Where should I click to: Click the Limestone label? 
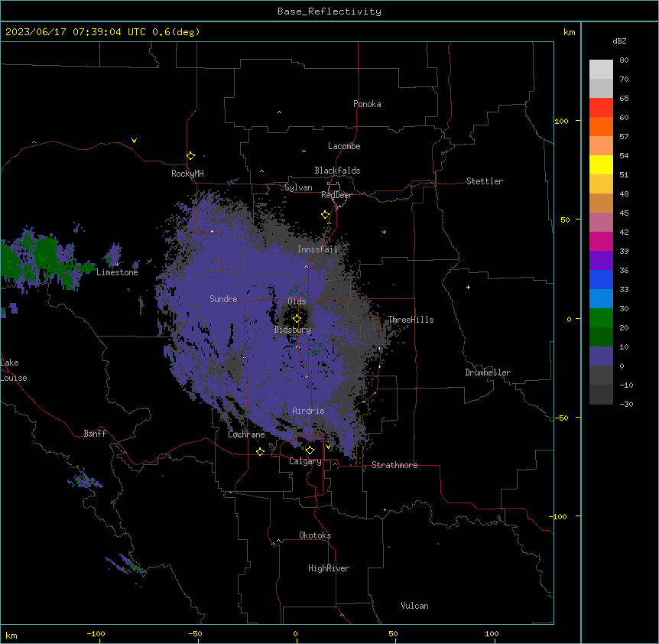pyautogui.click(x=117, y=272)
